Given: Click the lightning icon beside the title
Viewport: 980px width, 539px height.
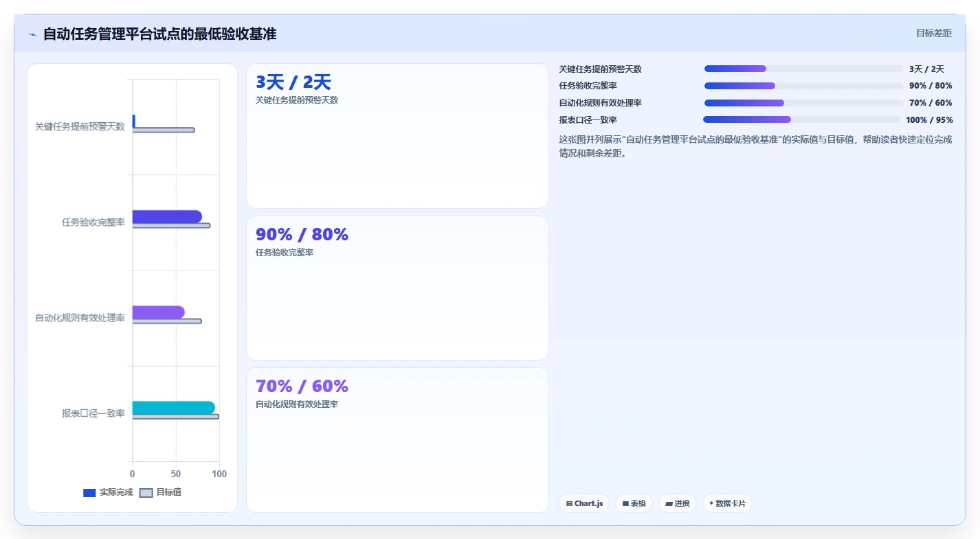Looking at the screenshot, I should pos(32,34).
